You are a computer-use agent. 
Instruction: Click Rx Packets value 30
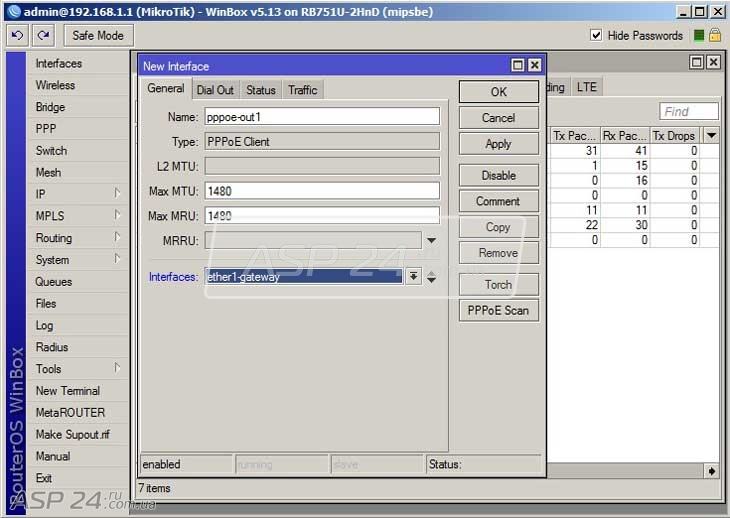click(x=642, y=225)
